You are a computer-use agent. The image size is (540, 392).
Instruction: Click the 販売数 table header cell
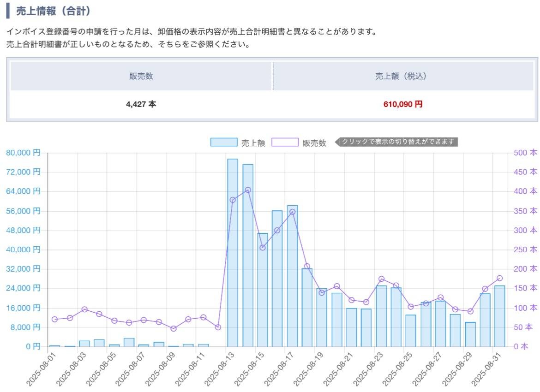[141, 77]
